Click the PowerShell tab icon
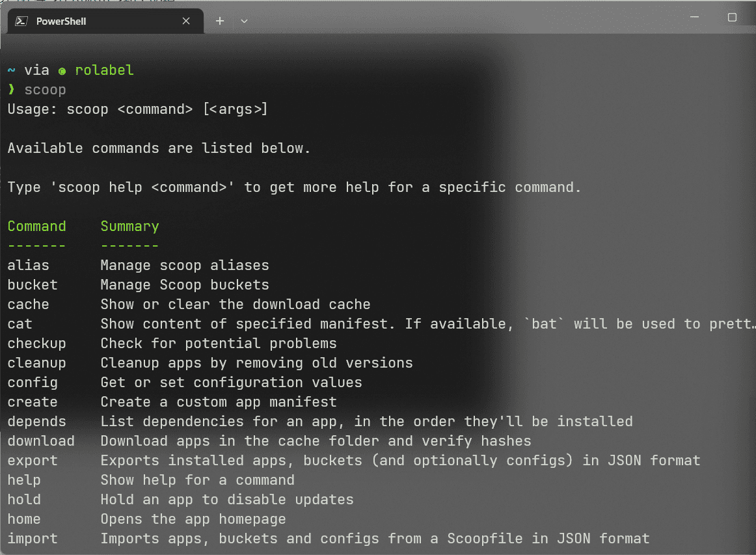Image resolution: width=756 pixels, height=555 pixels. click(x=21, y=21)
